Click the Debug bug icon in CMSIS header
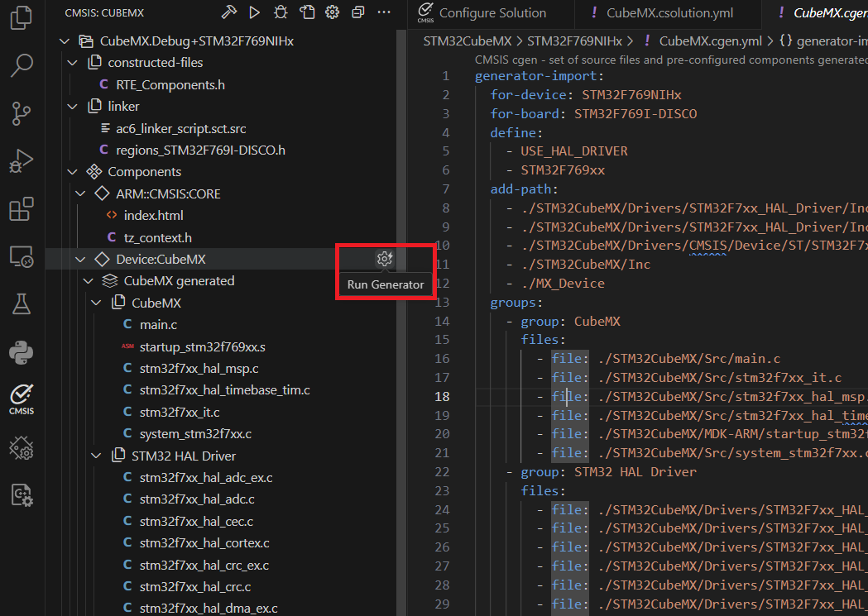868x616 pixels. click(281, 12)
